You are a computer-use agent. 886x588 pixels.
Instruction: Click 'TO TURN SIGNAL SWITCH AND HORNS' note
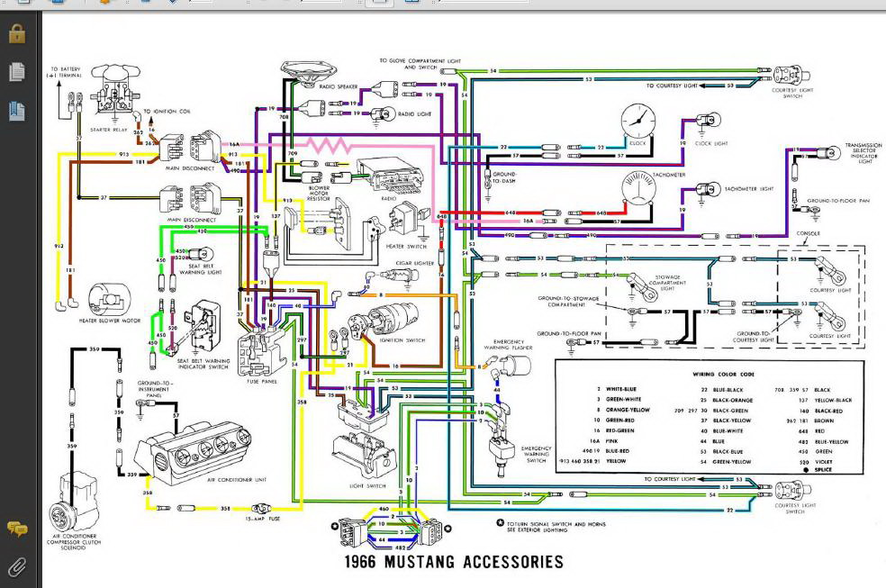point(556,527)
